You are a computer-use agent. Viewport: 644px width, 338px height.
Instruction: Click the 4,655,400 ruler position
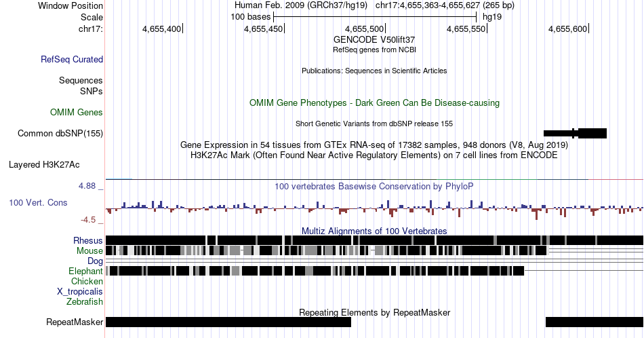161,29
